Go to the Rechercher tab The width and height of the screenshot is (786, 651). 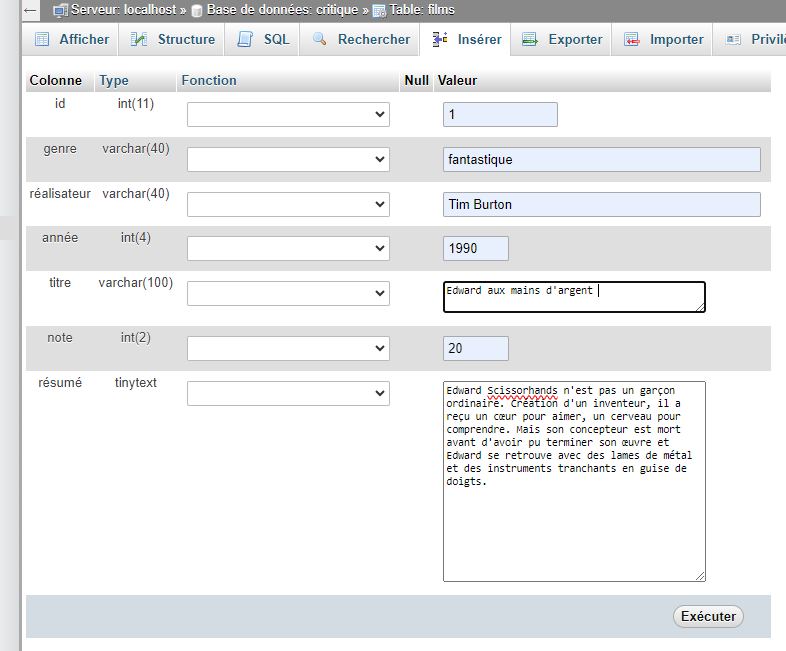(x=359, y=39)
